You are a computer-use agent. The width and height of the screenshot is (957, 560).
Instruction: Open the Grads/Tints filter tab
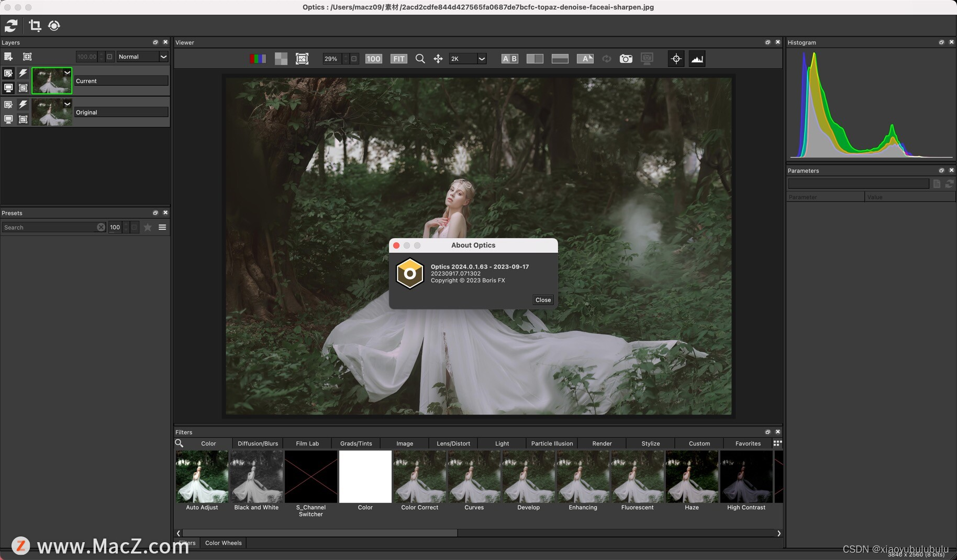pos(356,443)
